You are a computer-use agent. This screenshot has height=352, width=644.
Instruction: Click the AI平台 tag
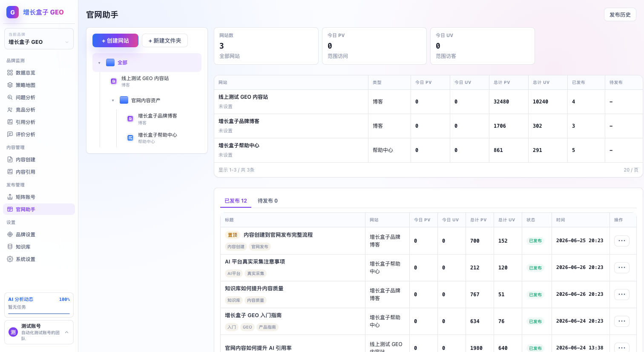[x=234, y=274]
